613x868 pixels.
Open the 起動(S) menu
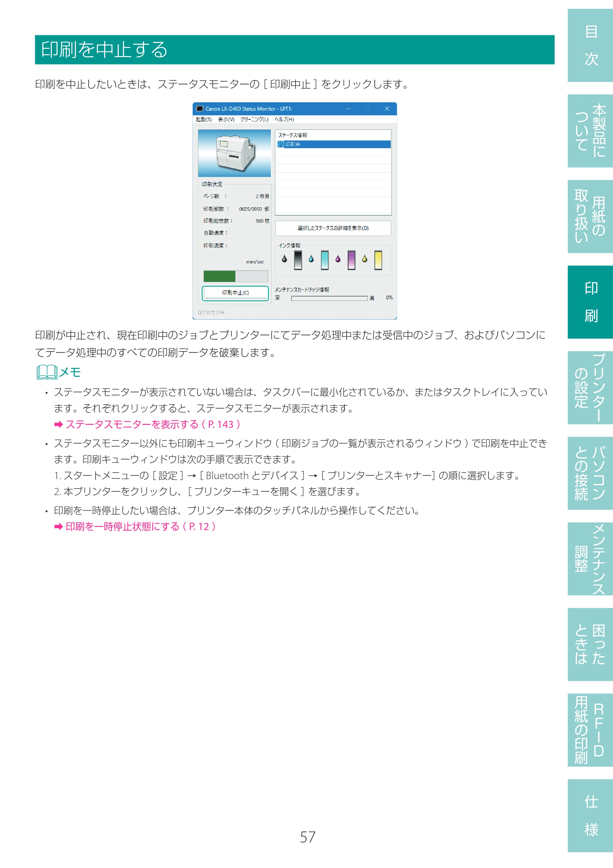pos(204,119)
